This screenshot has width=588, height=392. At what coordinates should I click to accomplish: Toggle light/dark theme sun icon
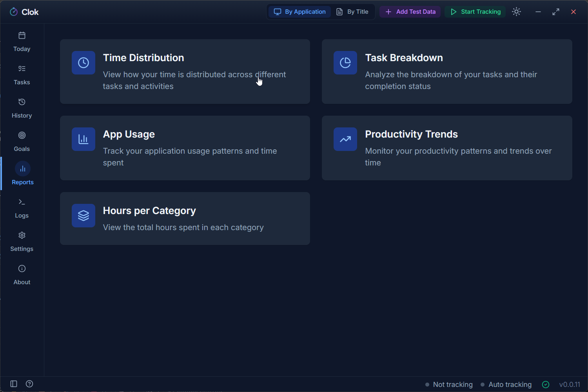tap(517, 12)
